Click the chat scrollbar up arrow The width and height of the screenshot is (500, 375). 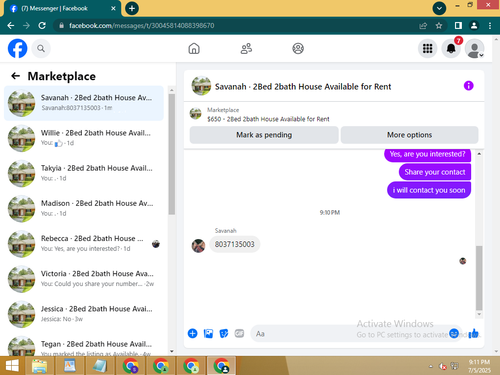pyautogui.click(x=479, y=154)
